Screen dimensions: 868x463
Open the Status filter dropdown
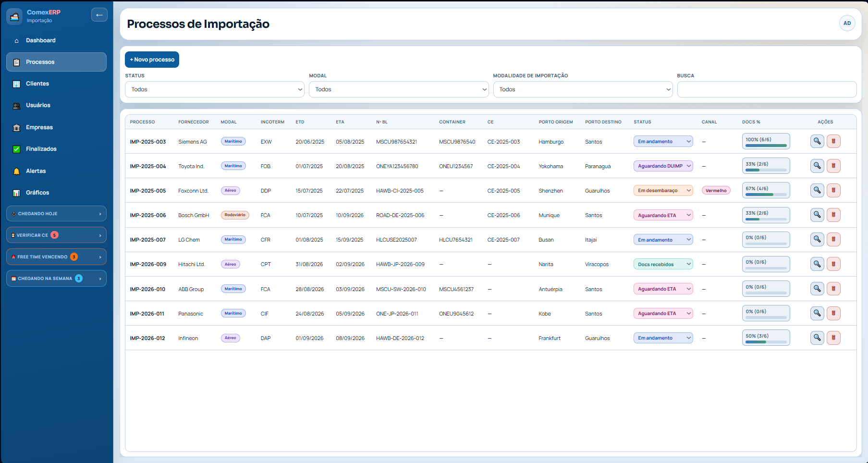click(x=215, y=89)
